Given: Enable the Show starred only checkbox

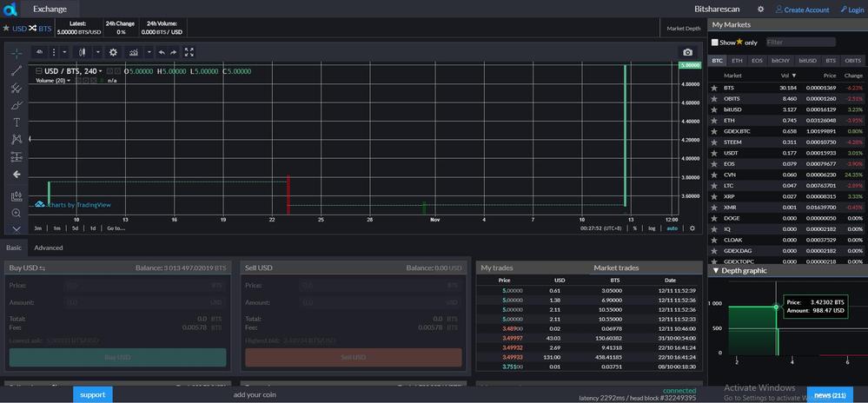Looking at the screenshot, I should coord(715,42).
